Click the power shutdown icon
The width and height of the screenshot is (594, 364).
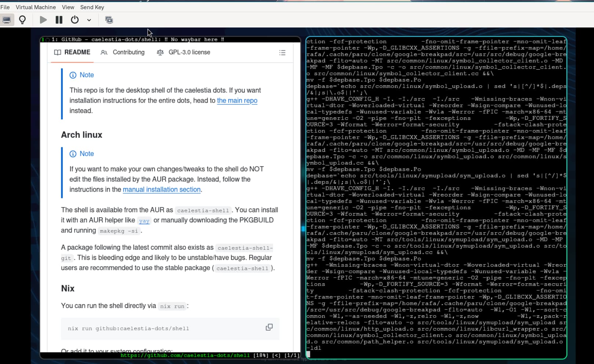pyautogui.click(x=75, y=20)
